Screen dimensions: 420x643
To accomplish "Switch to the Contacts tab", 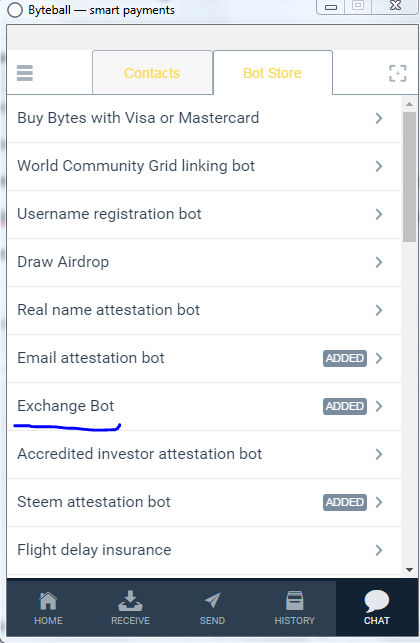I will pyautogui.click(x=152, y=73).
